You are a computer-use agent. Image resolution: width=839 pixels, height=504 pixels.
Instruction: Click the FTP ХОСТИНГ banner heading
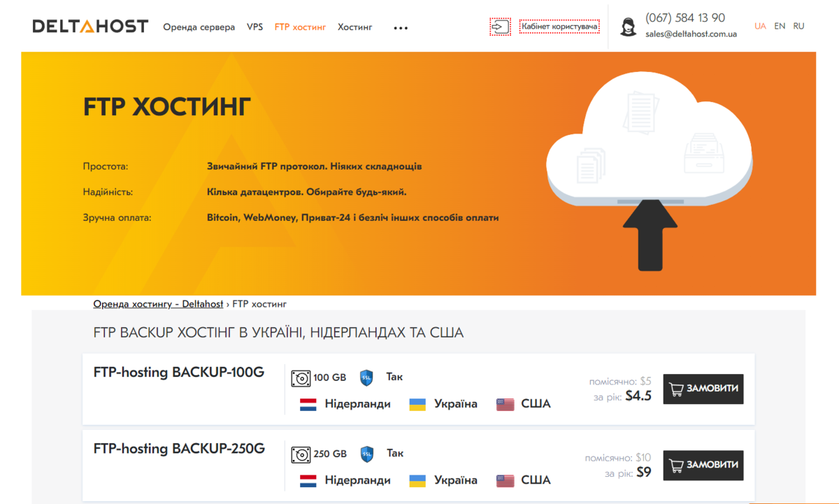coord(167,107)
